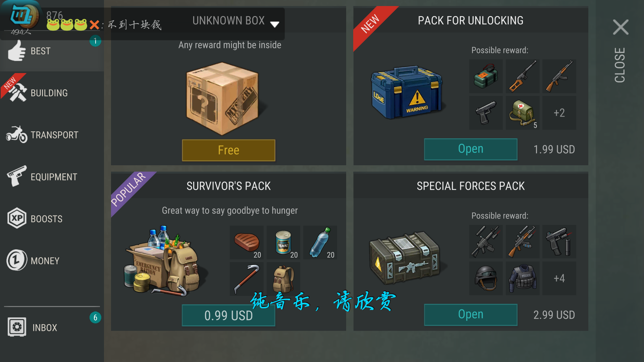Open the Equipment pistol category
This screenshot has height=362, width=644.
pyautogui.click(x=16, y=176)
